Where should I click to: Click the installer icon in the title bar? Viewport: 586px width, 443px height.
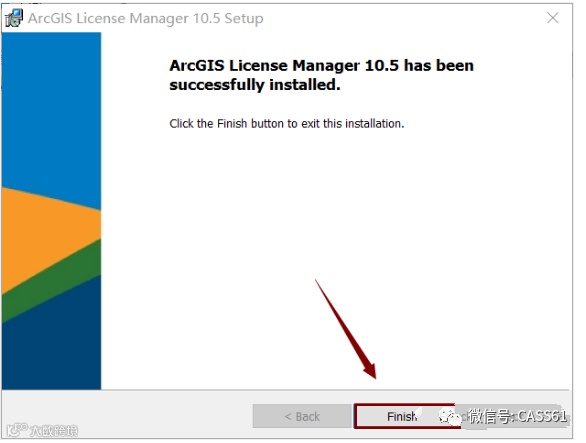pyautogui.click(x=14, y=18)
